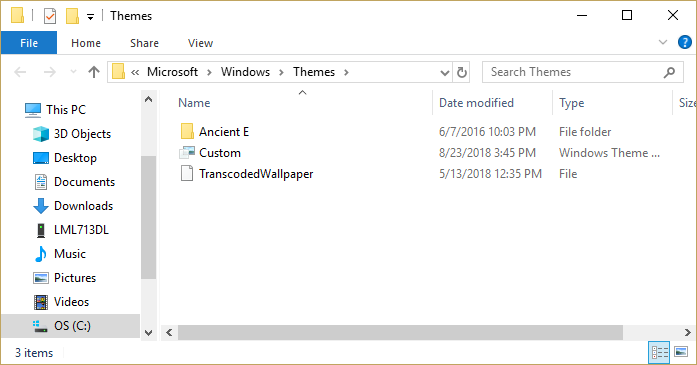Click the horizontal scrollbar right arrow

click(687, 332)
